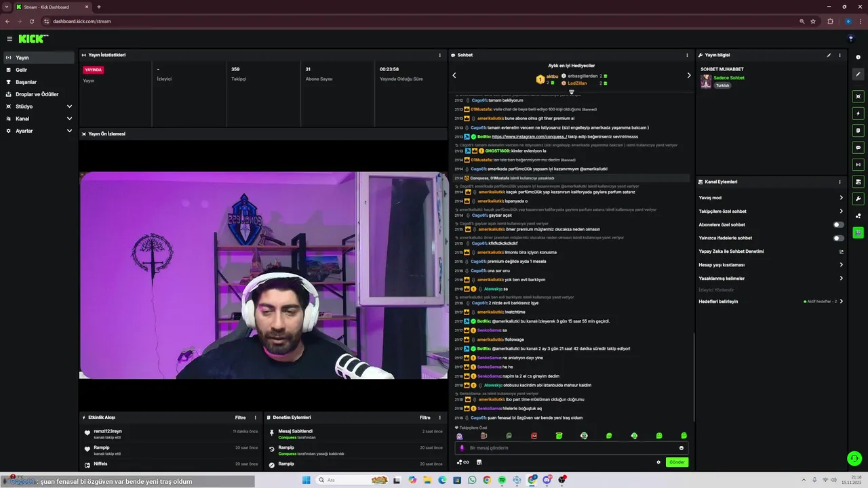
Task: Open the Etkinlik Akışı three-dot options menu
Action: (x=256, y=418)
